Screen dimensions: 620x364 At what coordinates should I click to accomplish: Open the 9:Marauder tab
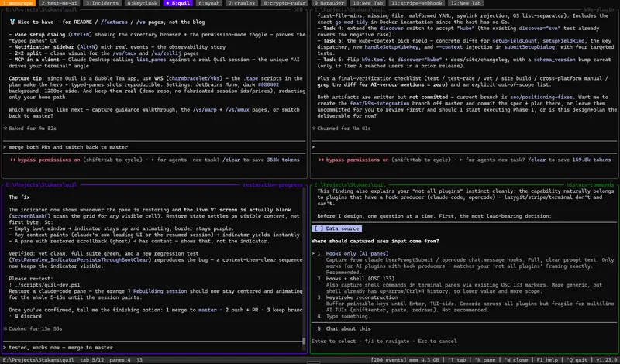point(329,3)
